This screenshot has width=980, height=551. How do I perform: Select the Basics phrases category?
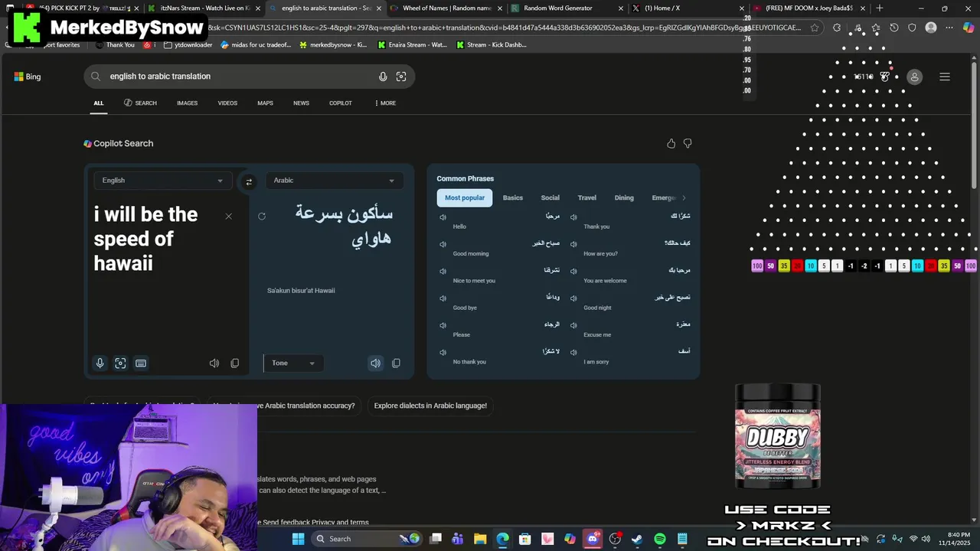pyautogui.click(x=513, y=198)
